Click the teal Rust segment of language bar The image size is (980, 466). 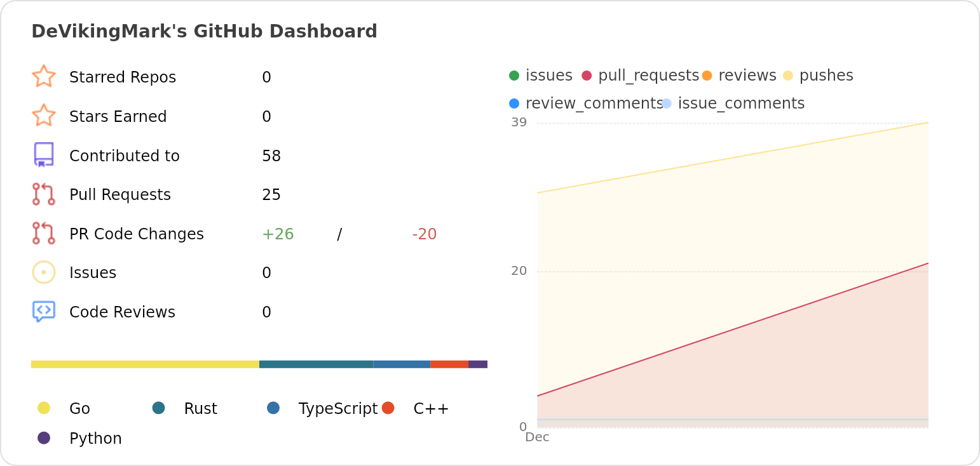(x=316, y=364)
